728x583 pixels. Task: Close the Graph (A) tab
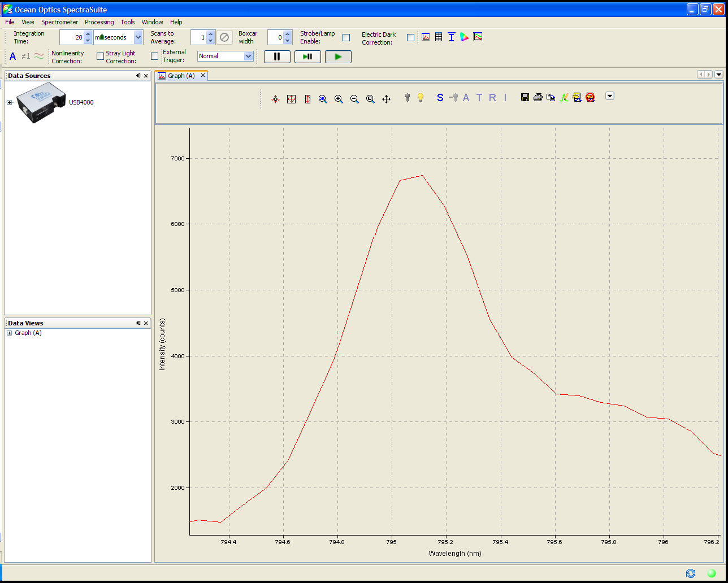point(203,75)
